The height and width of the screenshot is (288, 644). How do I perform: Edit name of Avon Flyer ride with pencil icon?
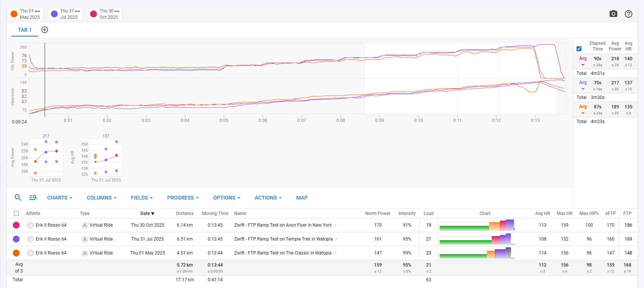(x=335, y=226)
